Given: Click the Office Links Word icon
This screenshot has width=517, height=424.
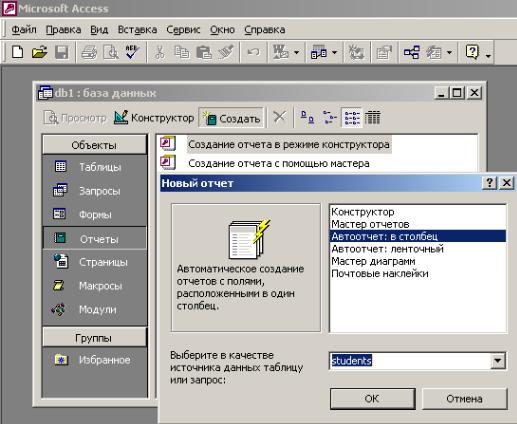Looking at the screenshot, I should point(281,52).
